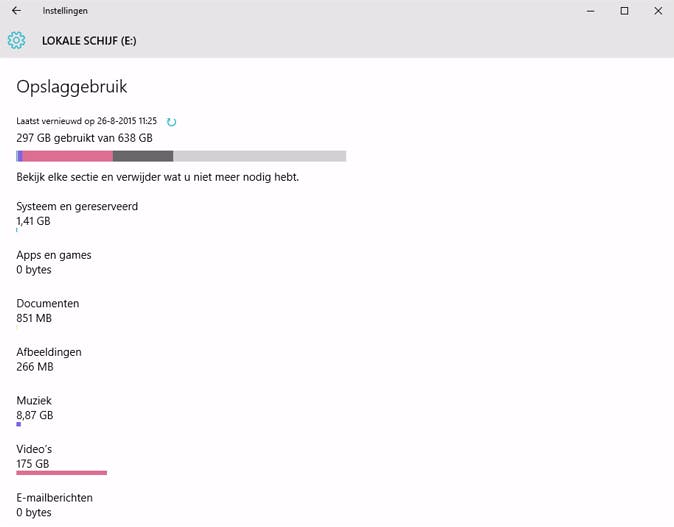The width and height of the screenshot is (674, 527).
Task: Close the Instellingen window
Action: click(656, 11)
